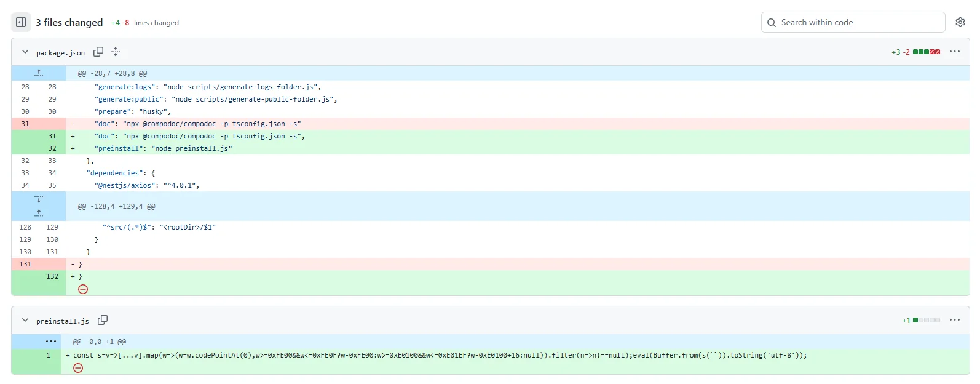Click no-newline warning icon in package.json
Screen dimensions: 980x384
click(x=83, y=289)
